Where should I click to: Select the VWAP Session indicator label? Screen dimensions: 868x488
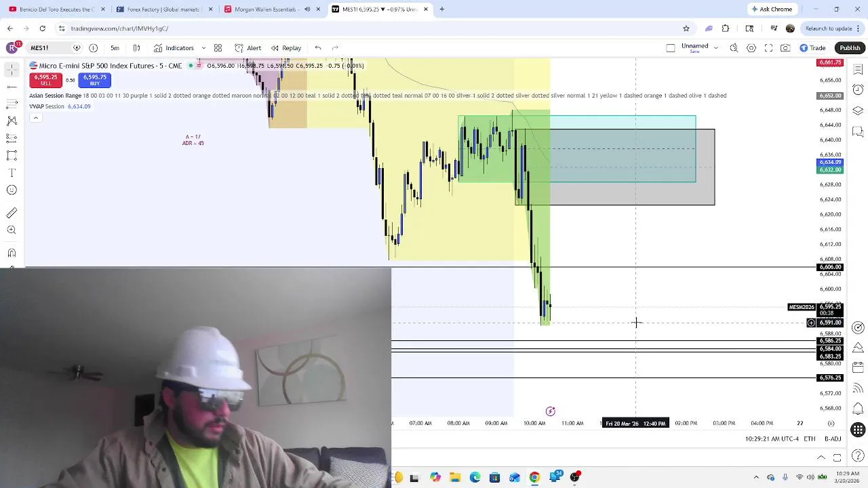point(46,106)
